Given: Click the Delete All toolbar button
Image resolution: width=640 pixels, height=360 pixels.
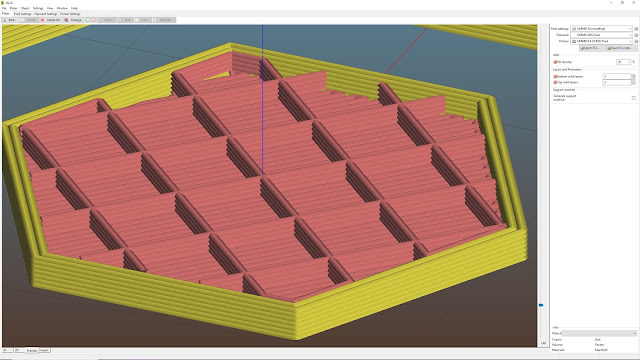Looking at the screenshot, I should tap(50, 20).
